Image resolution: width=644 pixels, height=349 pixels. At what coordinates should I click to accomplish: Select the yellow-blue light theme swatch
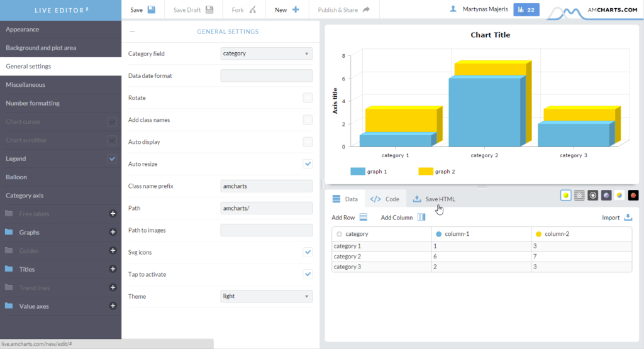coord(619,196)
